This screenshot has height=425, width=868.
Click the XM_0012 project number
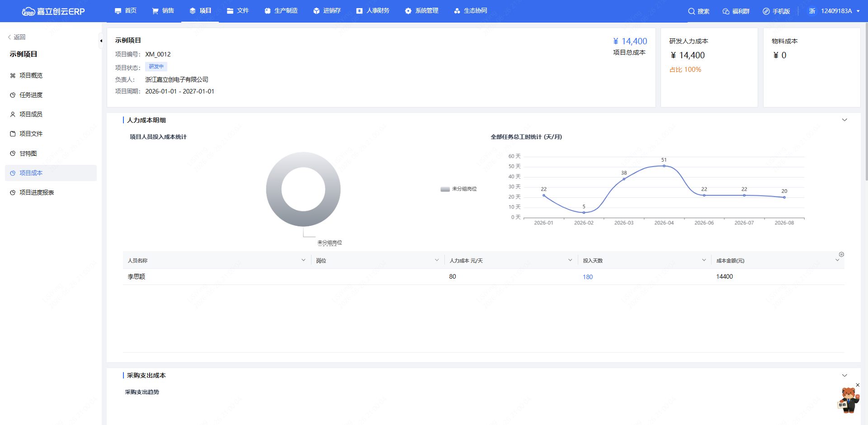(158, 54)
